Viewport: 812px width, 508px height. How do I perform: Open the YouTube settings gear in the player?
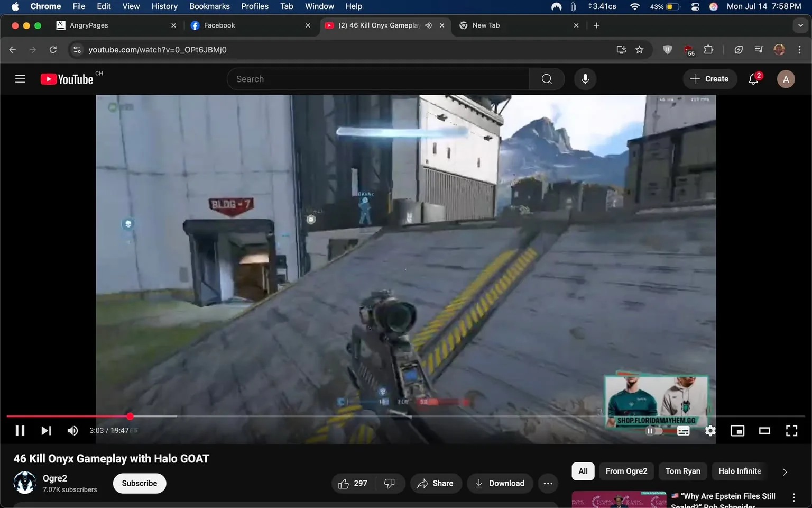(x=710, y=430)
